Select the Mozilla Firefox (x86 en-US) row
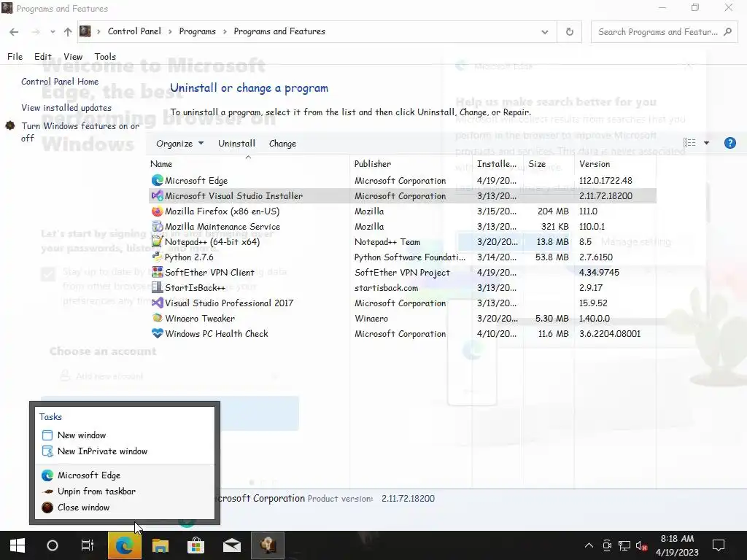The width and height of the screenshot is (747, 560). [x=403, y=211]
